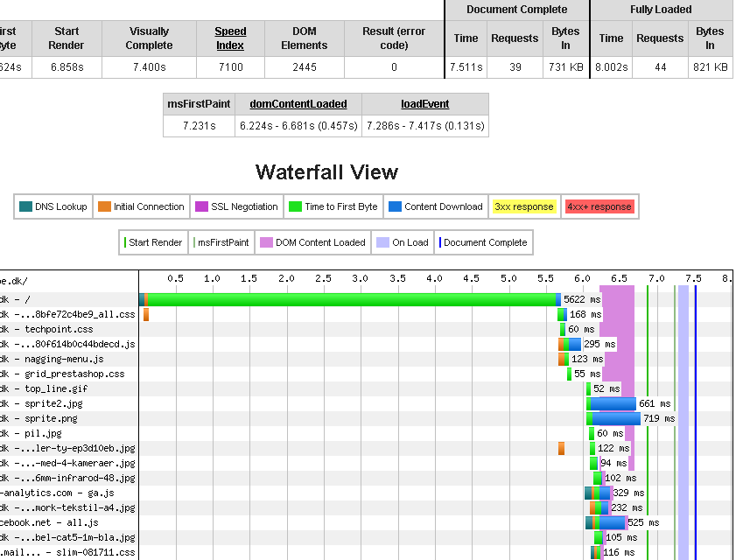Click the Start Render legend label
The image size is (750, 560).
(x=156, y=242)
